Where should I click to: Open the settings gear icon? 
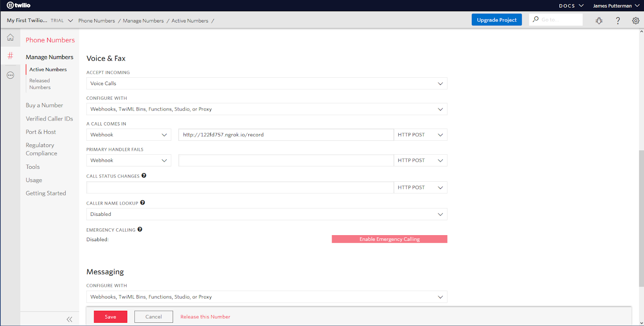[636, 21]
